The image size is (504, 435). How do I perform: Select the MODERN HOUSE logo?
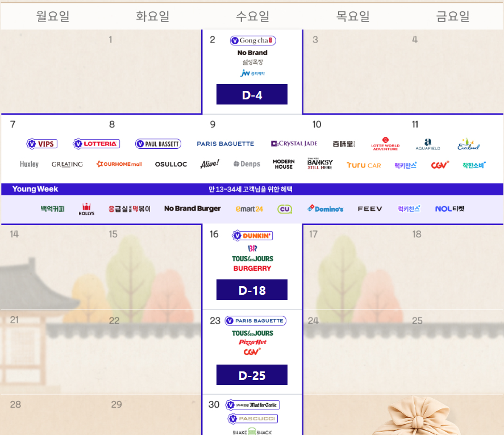click(x=284, y=164)
